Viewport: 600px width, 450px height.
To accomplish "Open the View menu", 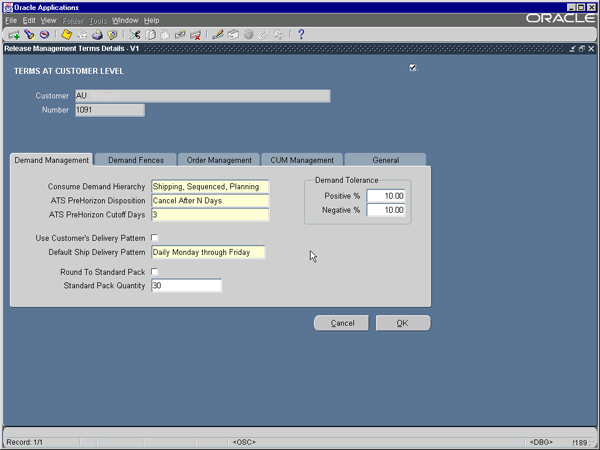I will pos(48,20).
